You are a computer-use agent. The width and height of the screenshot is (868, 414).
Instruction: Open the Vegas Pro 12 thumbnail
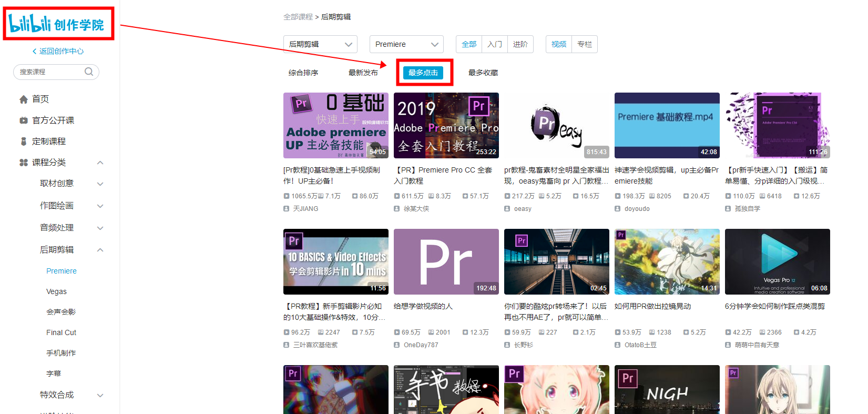(778, 261)
